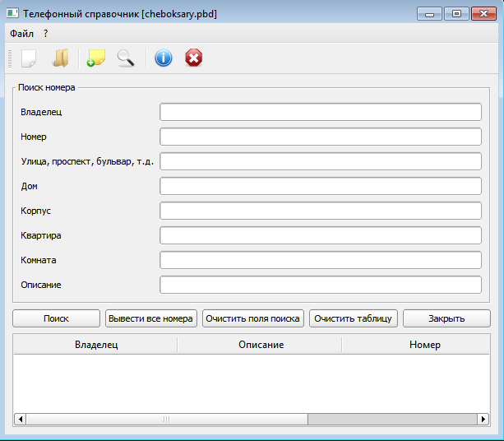Image resolution: width=504 pixels, height=441 pixels.
Task: Select the Улица, проспект, бульвар field
Action: pyautogui.click(x=320, y=161)
